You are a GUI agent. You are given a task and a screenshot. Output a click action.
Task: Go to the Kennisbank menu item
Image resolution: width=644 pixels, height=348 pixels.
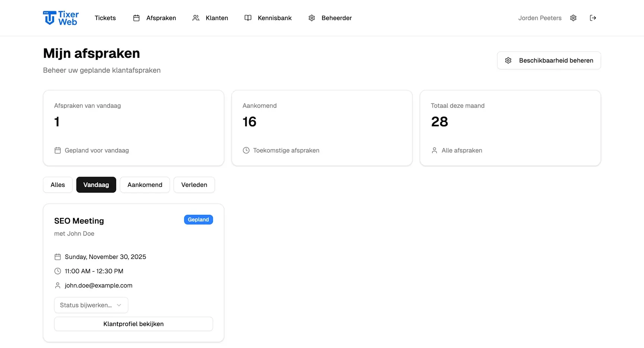pyautogui.click(x=275, y=18)
